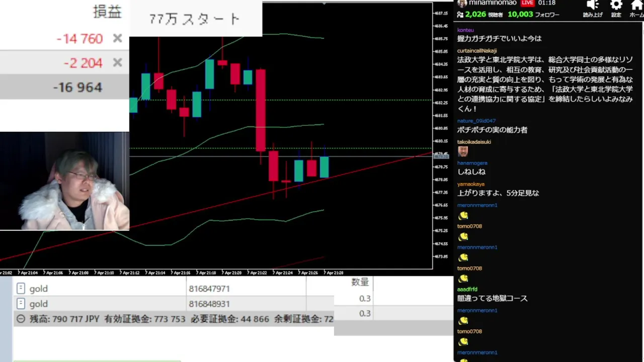Click the order icon for gold 816847971
This screenshot has width=644, height=362.
point(21,289)
